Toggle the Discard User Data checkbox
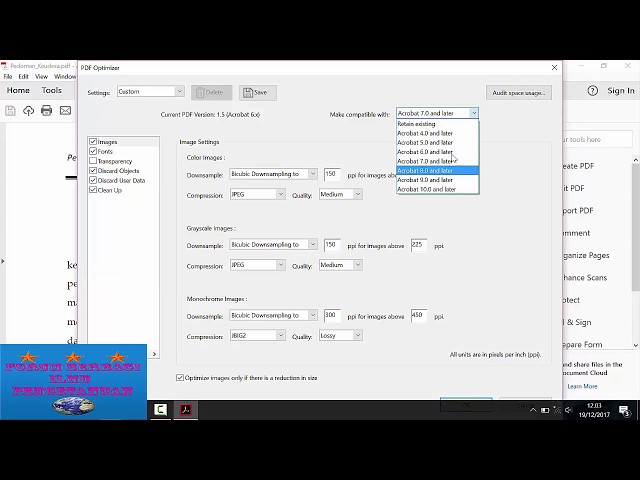 coord(93,180)
